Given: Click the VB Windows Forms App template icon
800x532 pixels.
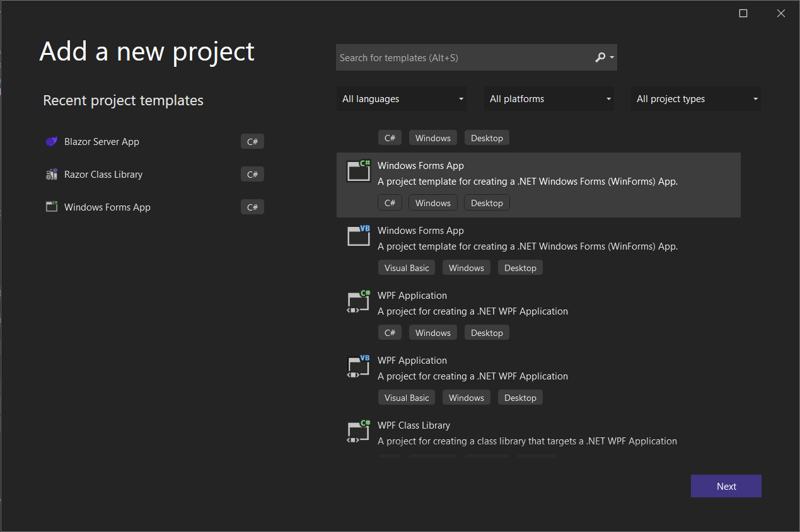Looking at the screenshot, I should 359,236.
